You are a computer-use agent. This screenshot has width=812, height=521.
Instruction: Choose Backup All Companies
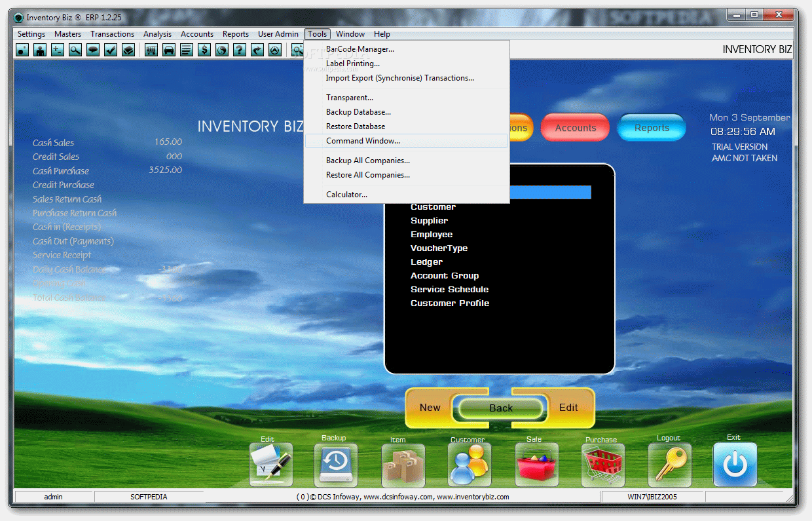pos(407,161)
